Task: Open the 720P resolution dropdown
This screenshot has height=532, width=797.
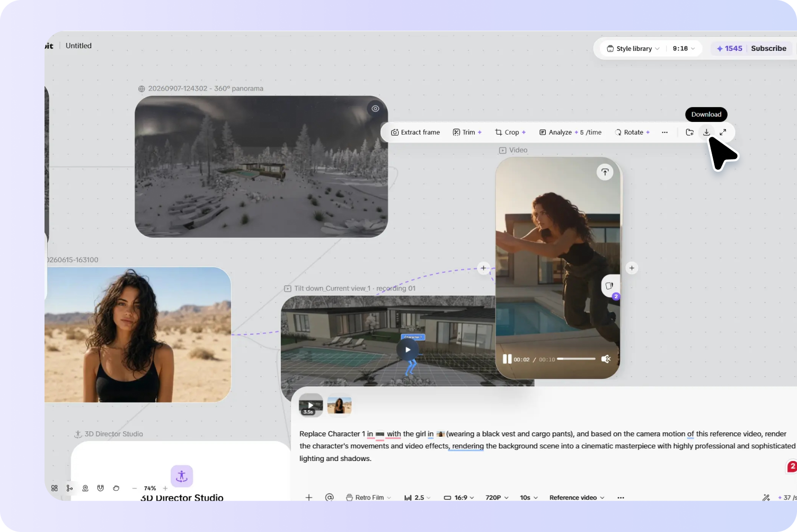Action: [x=497, y=498]
